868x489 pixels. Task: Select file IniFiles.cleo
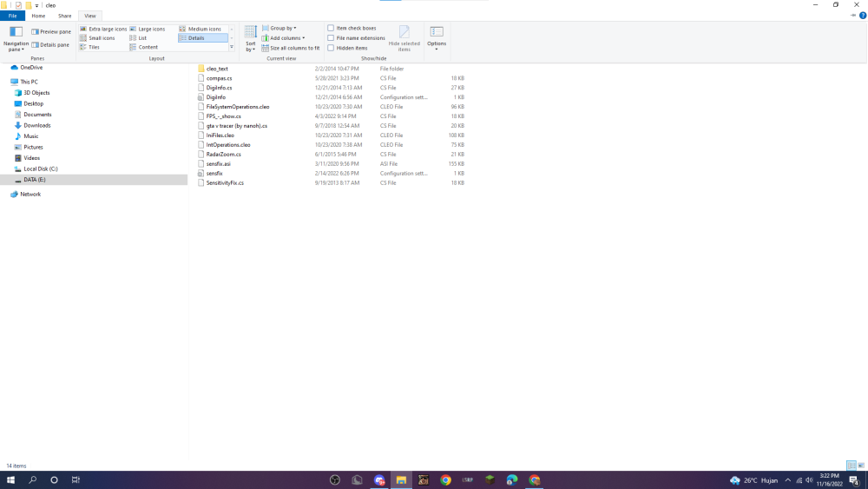pyautogui.click(x=220, y=135)
